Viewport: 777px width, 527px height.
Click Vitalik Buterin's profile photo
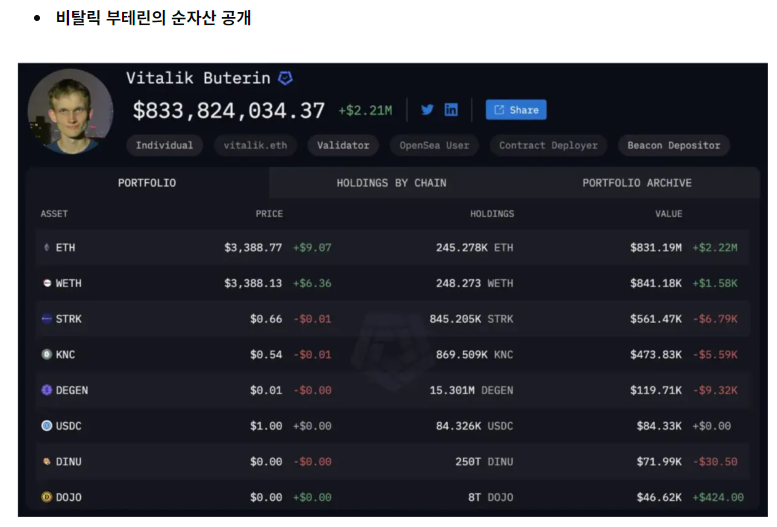click(70, 111)
